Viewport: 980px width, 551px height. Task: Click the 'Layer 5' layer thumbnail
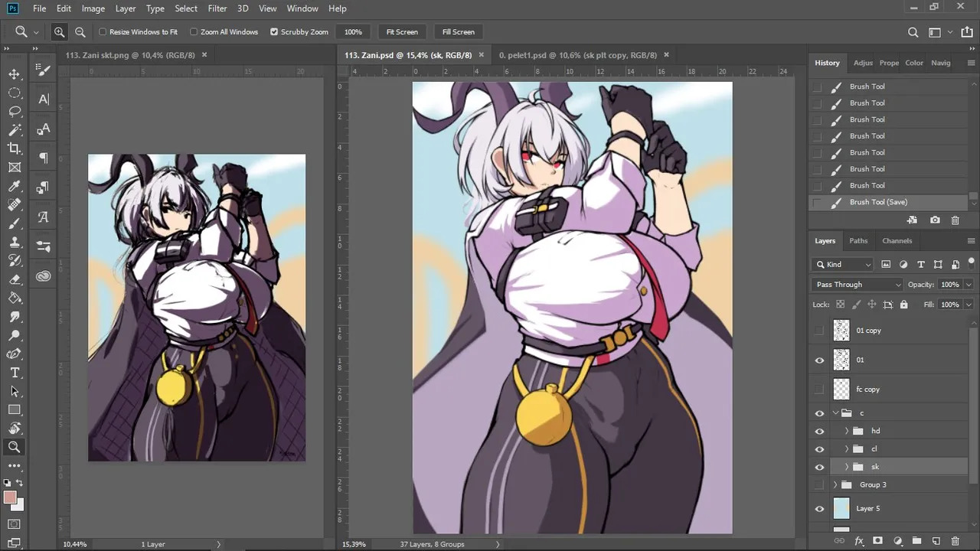tap(841, 509)
